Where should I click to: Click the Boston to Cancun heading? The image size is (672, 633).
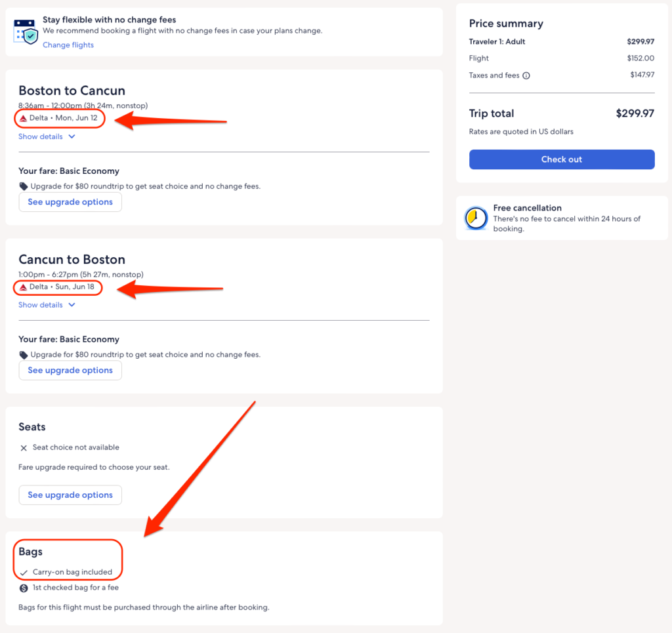coord(72,91)
